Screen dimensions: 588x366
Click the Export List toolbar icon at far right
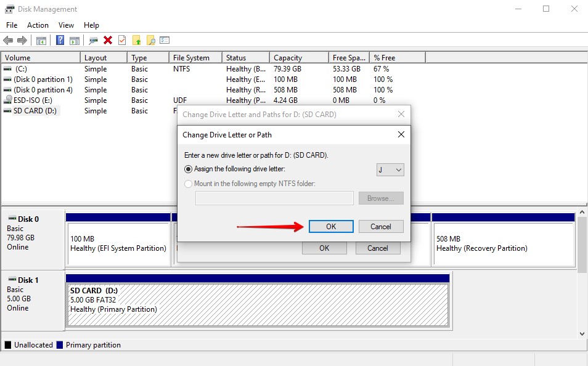pyautogui.click(x=165, y=39)
